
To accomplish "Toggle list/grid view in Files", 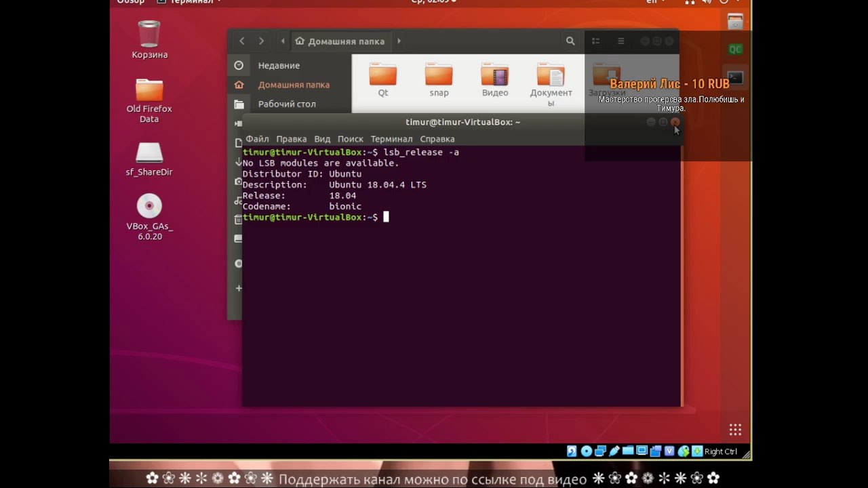I will (x=596, y=41).
